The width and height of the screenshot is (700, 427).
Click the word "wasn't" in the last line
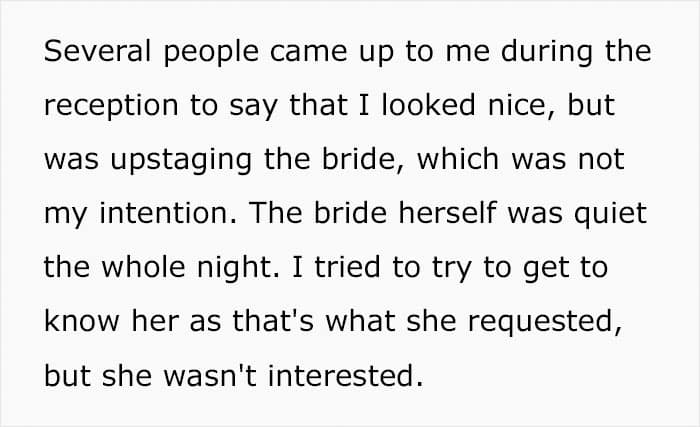pos(210,375)
